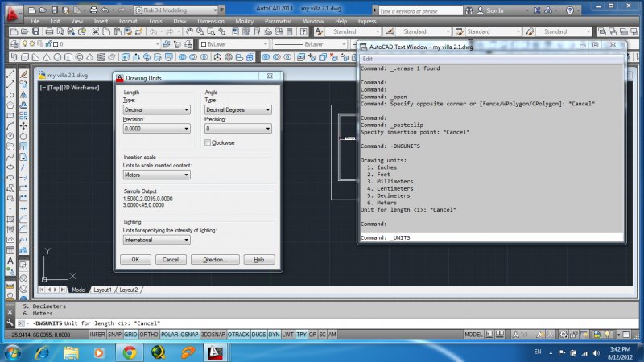Open Length Type dropdown showing Decimal
This screenshot has height=362, width=644.
pyautogui.click(x=156, y=109)
